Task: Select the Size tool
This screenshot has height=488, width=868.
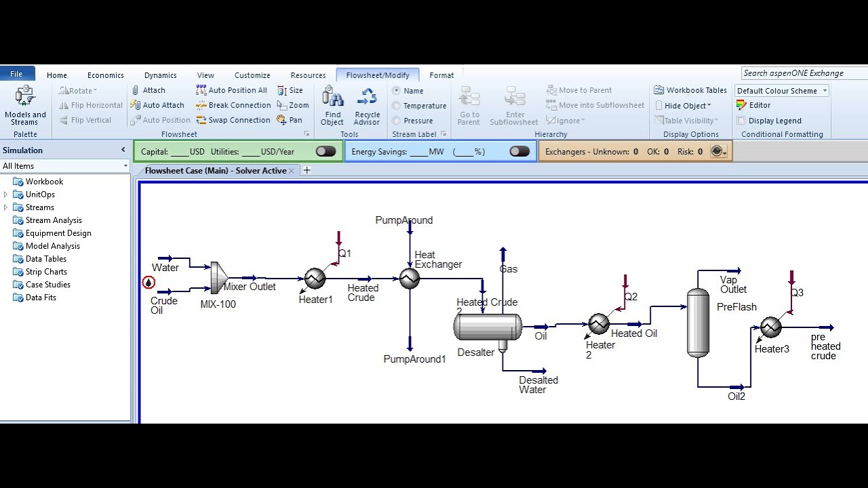Action: [x=290, y=90]
